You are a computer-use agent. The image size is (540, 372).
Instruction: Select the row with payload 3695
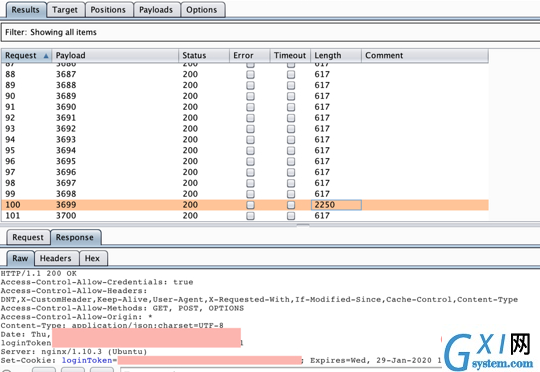click(x=245, y=161)
